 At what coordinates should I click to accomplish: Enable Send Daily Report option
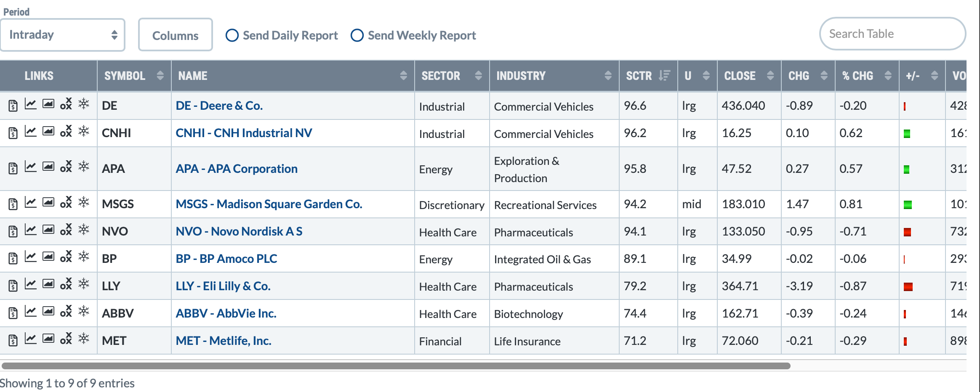pos(232,35)
